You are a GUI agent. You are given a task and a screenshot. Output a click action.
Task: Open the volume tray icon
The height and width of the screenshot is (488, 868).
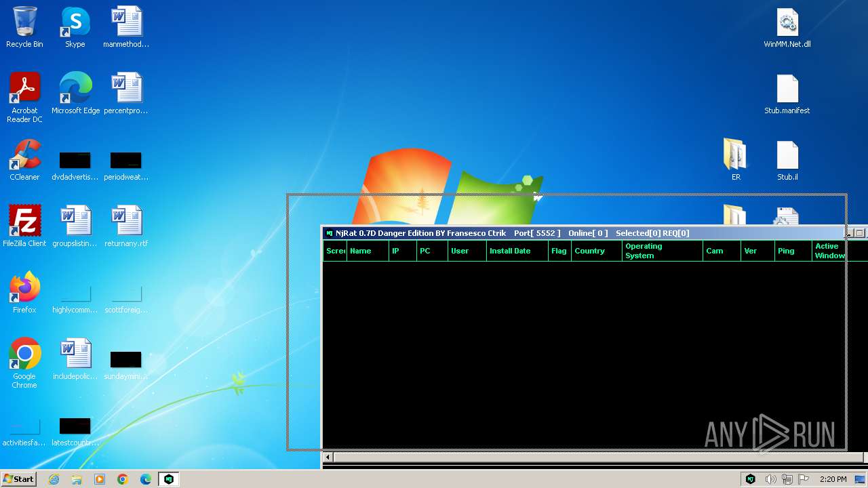pyautogui.click(x=770, y=479)
